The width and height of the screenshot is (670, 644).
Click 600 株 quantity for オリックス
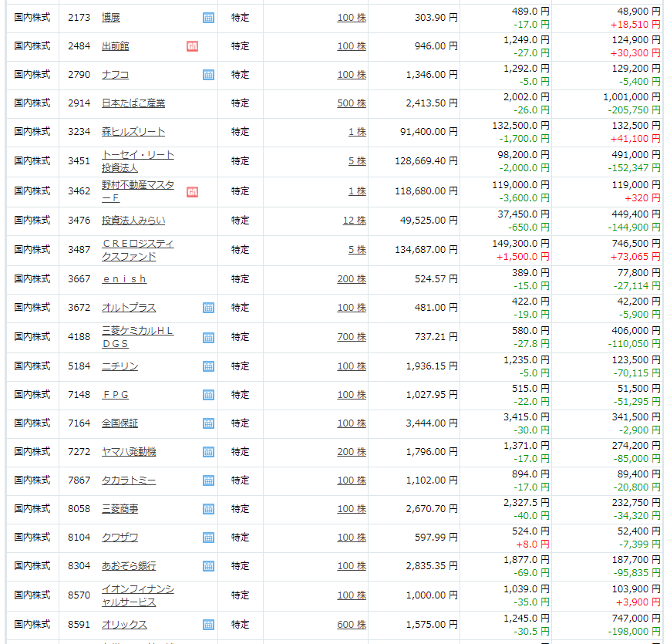(352, 625)
